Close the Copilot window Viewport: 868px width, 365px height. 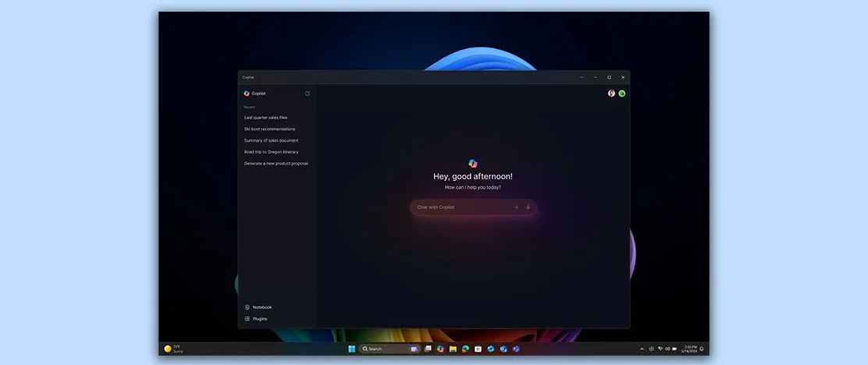[x=624, y=77]
